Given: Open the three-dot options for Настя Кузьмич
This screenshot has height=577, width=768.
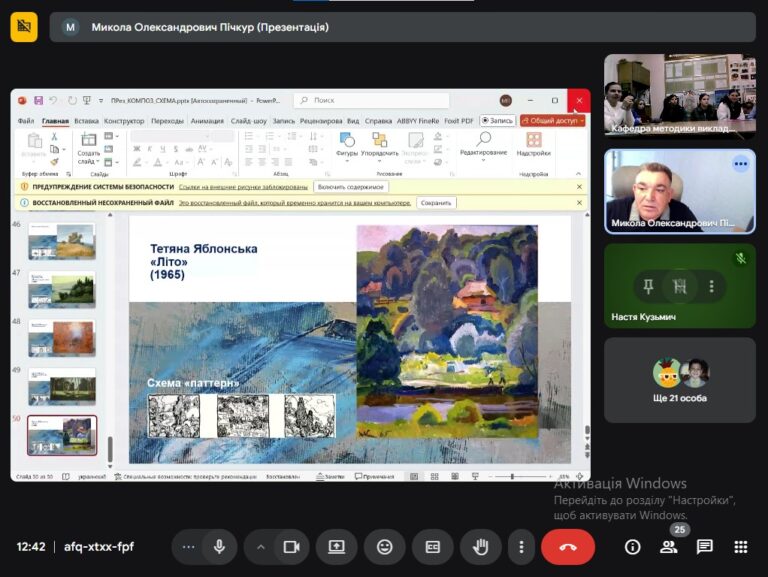Looking at the screenshot, I should pos(712,286).
